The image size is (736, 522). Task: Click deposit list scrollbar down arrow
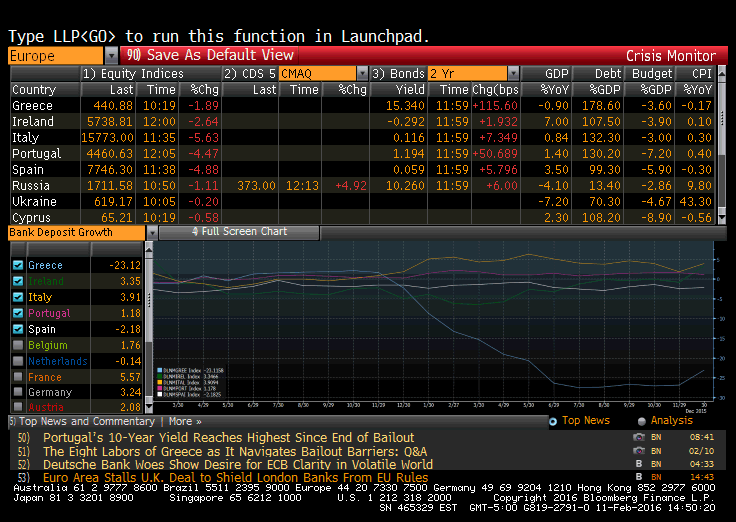pyautogui.click(x=149, y=407)
